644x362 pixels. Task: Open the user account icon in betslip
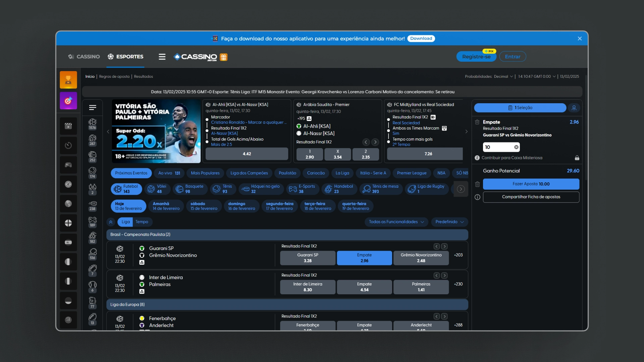coord(574,108)
